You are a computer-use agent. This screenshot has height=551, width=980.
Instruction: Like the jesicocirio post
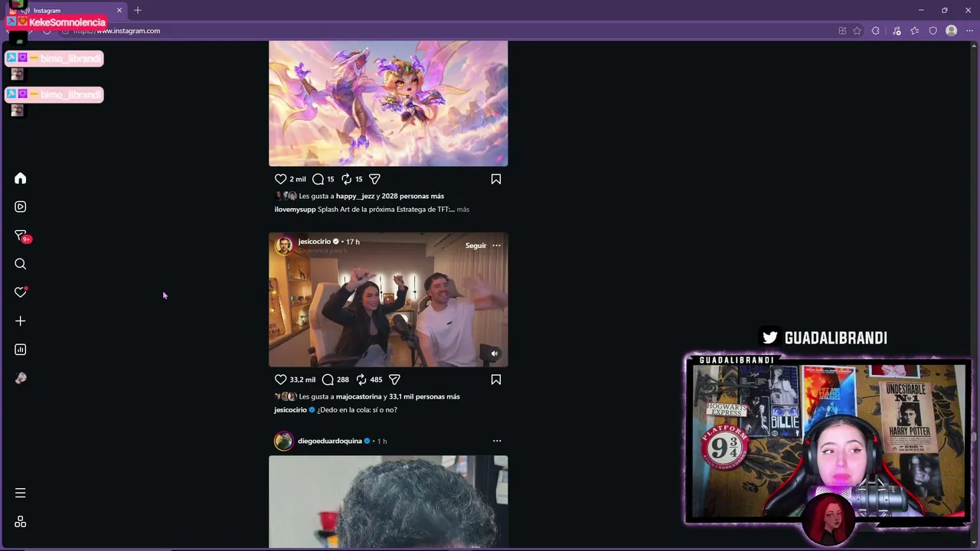280,380
